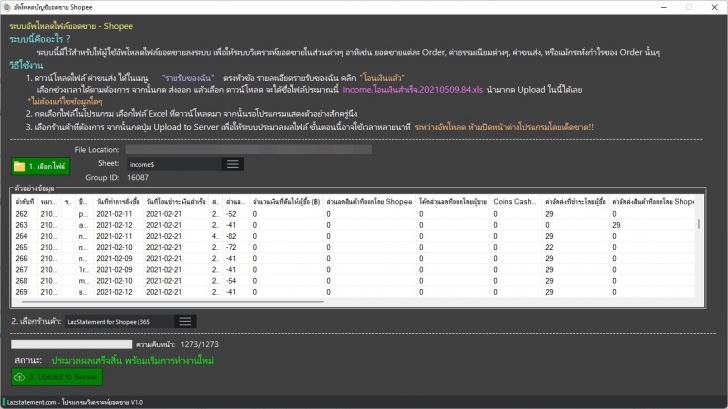Close the Shopee upload window

(x=715, y=7)
